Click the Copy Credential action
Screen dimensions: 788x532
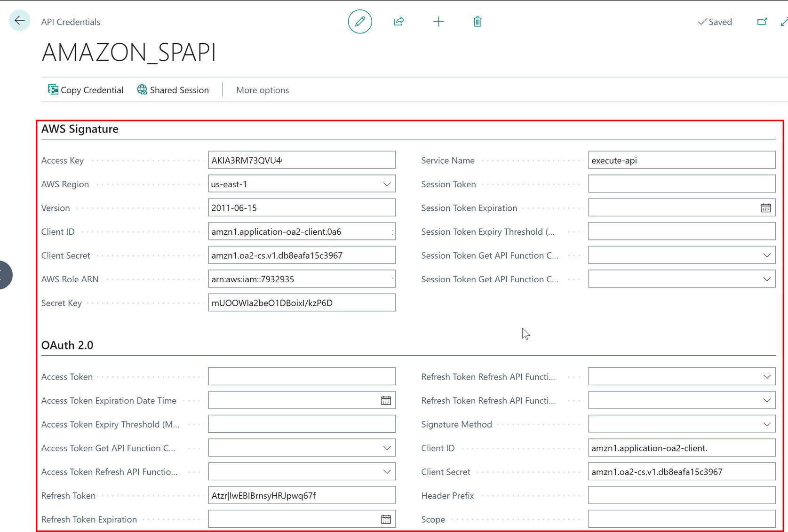point(86,90)
